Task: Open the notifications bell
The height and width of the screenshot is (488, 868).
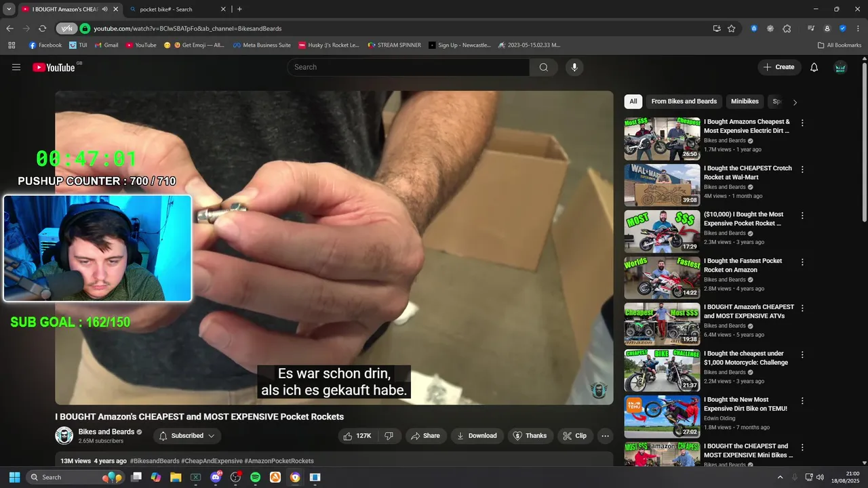Action: tap(814, 67)
